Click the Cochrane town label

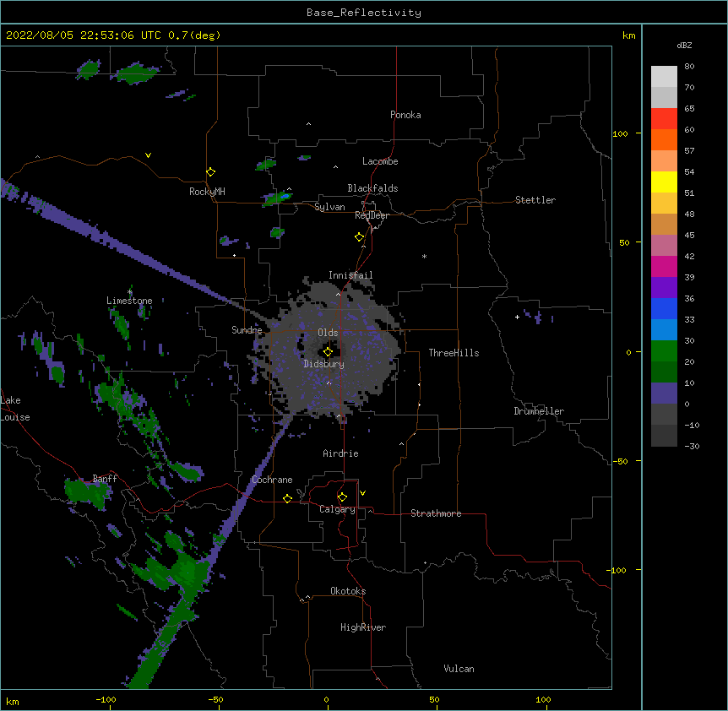click(272, 480)
